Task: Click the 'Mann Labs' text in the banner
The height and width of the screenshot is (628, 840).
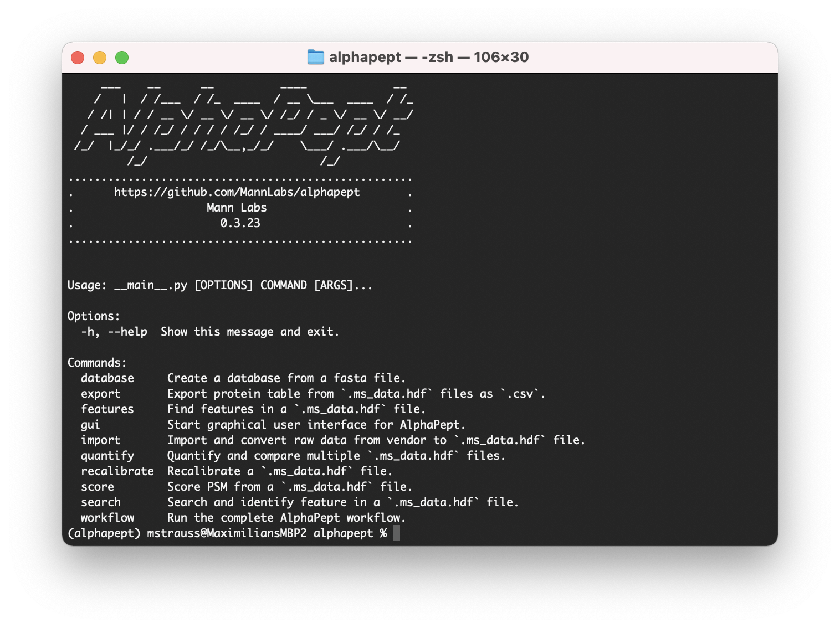Action: click(237, 208)
